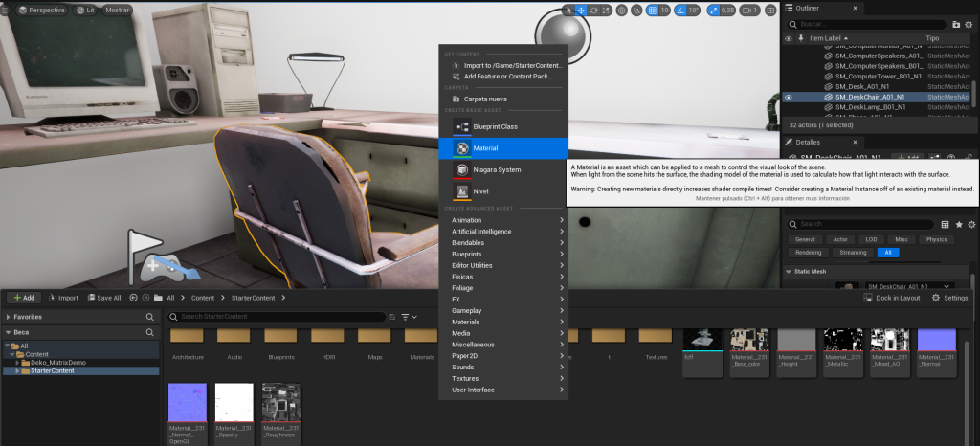Go forward in Content Browser history

pos(145,298)
